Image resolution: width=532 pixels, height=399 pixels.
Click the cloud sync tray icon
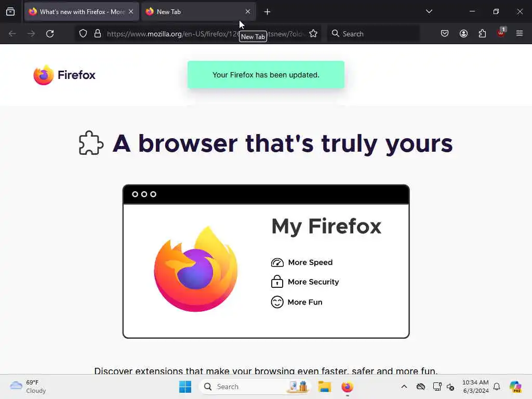pyautogui.click(x=421, y=387)
